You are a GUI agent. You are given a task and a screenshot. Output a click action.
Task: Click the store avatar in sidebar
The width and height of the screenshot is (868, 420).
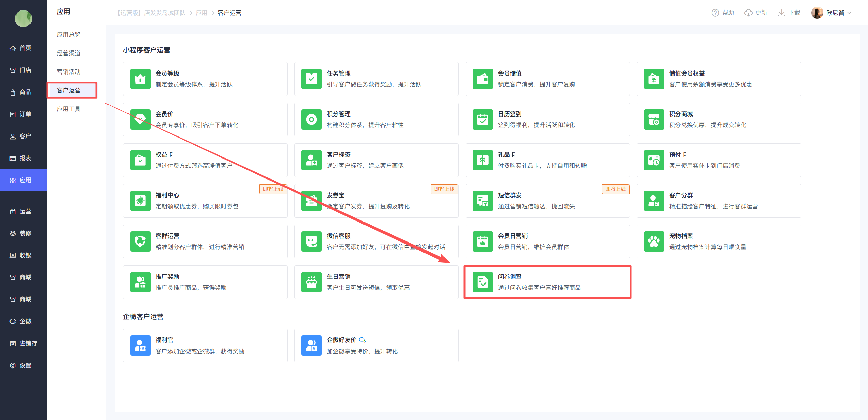(x=23, y=19)
